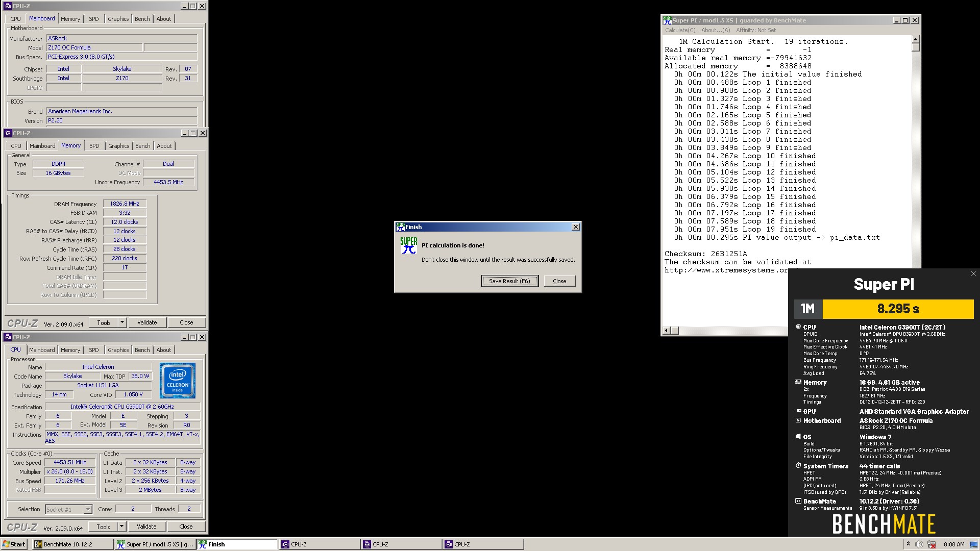The width and height of the screenshot is (980, 551).
Task: Click Super PI taskbar button
Action: pos(155,544)
